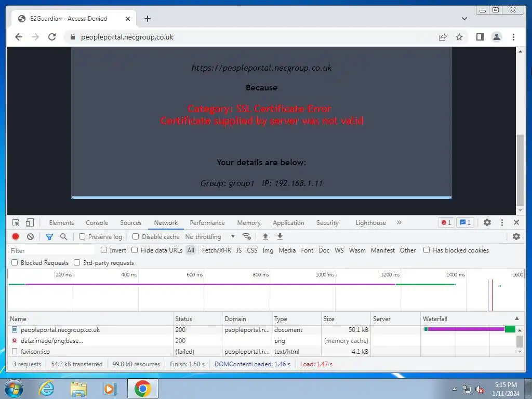Open the Sources tab
The width and height of the screenshot is (532, 399).
(130, 222)
